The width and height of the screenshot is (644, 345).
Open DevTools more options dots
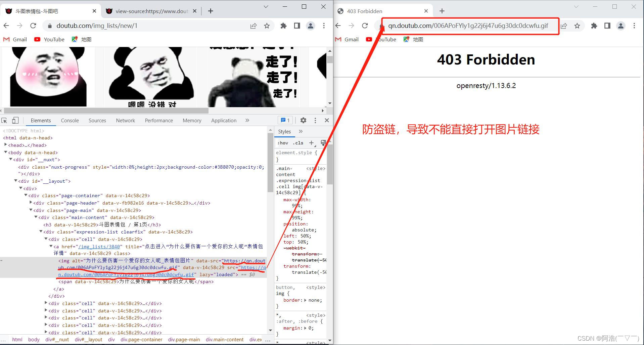[x=315, y=120]
